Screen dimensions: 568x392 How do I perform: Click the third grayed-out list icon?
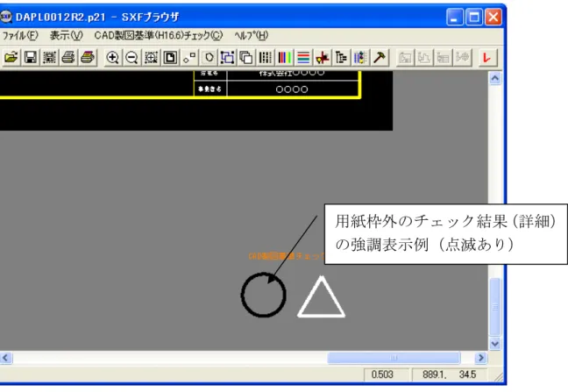pos(444,57)
